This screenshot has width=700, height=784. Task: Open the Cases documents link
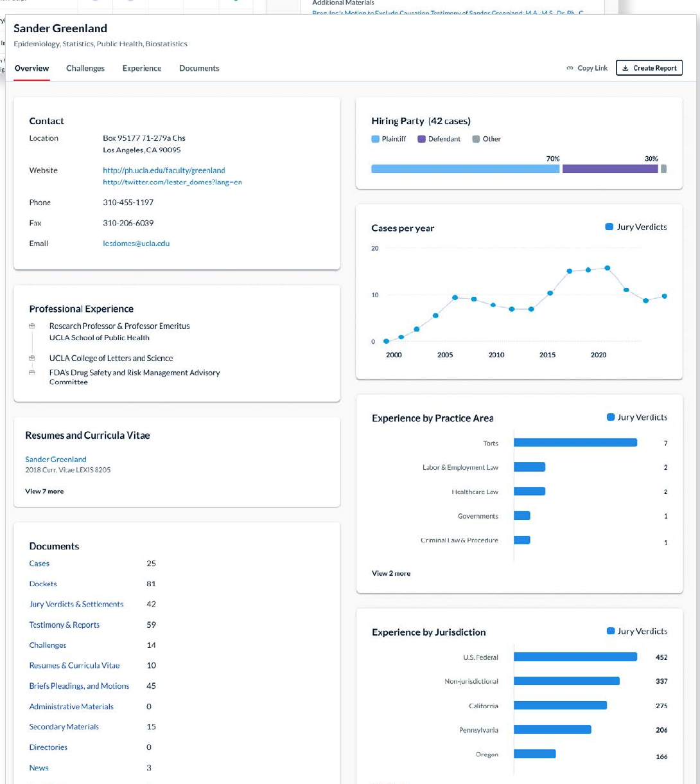click(39, 564)
